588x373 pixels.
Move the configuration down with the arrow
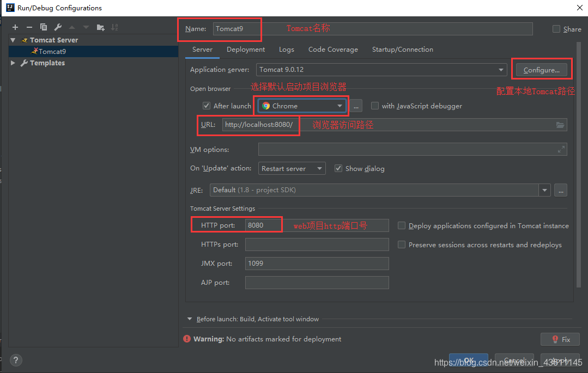86,27
